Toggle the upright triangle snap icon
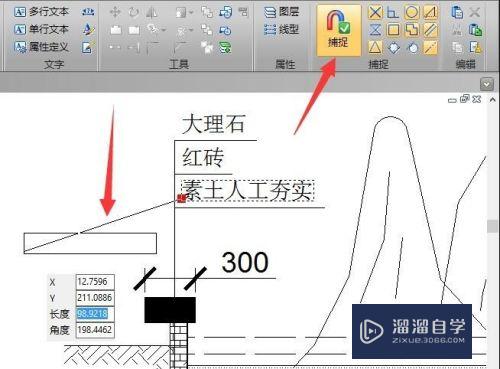Screen dimensions: 500x369 point(375,47)
